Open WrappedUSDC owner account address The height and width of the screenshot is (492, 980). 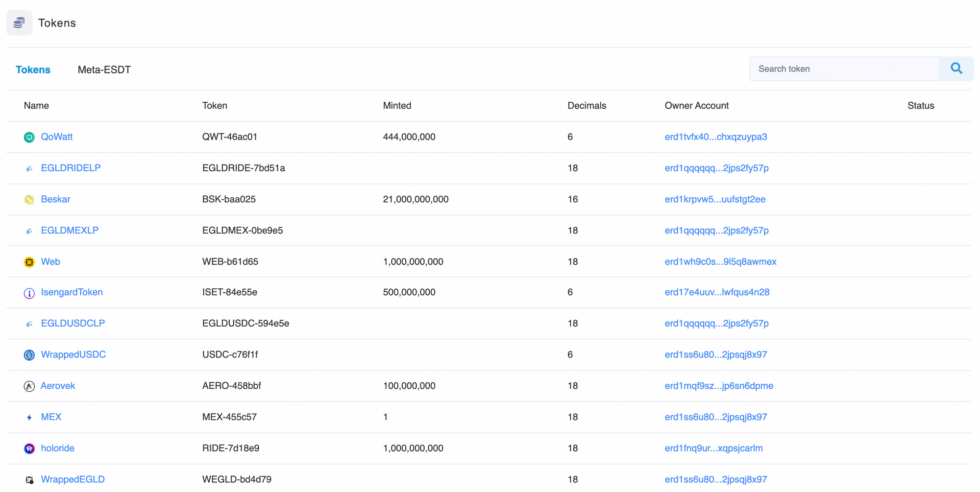click(716, 354)
